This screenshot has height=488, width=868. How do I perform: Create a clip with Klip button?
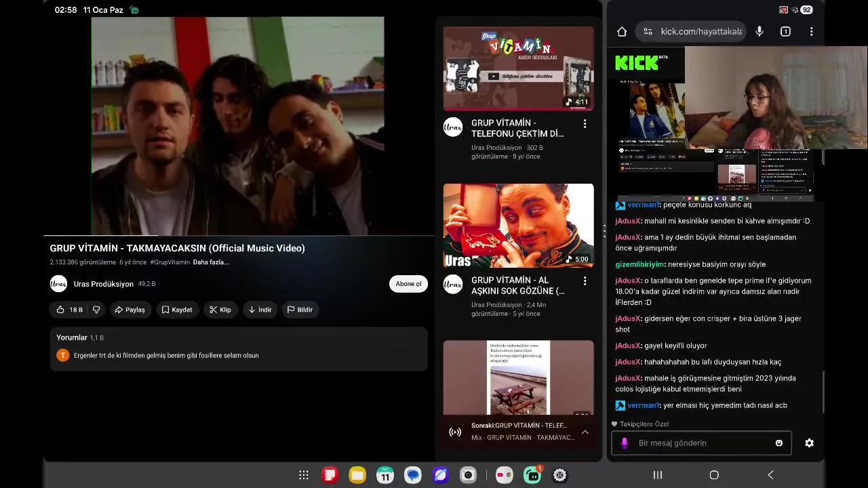(x=220, y=310)
